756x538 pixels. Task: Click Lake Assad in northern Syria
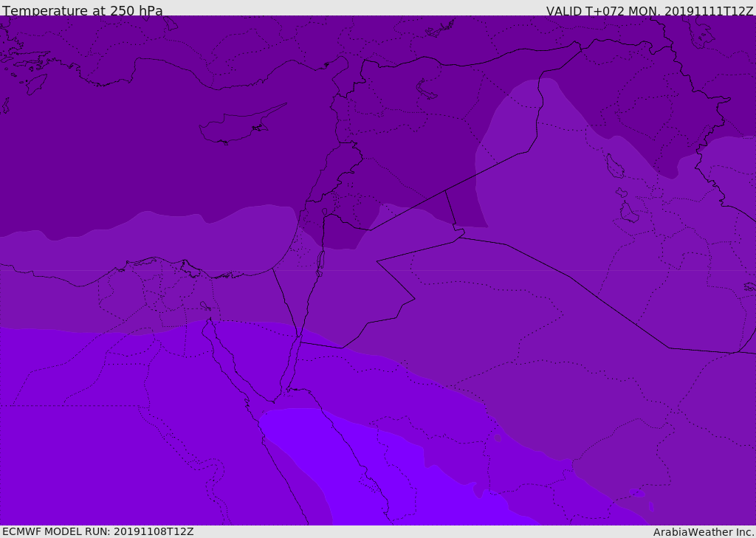[427, 89]
